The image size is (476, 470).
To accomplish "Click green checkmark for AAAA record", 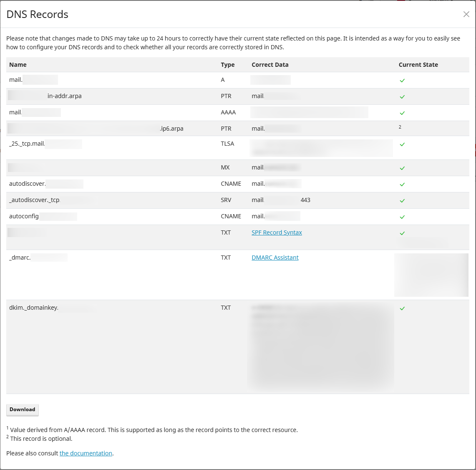I will click(402, 113).
